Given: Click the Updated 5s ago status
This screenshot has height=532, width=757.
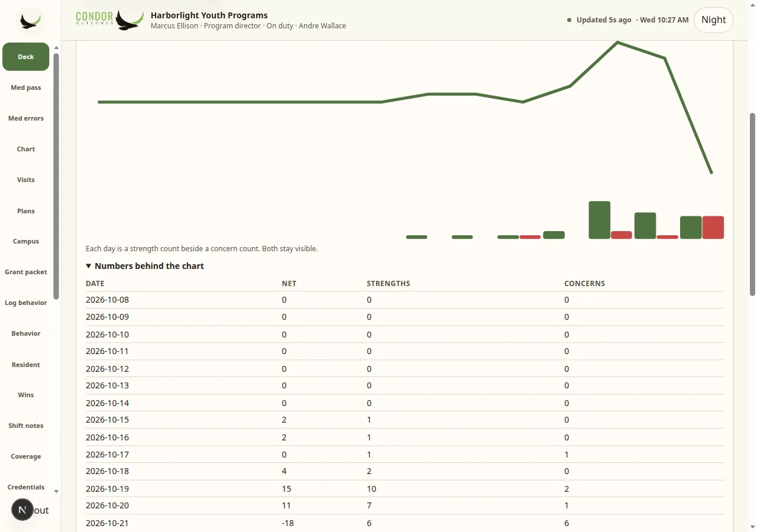Looking at the screenshot, I should [x=604, y=20].
